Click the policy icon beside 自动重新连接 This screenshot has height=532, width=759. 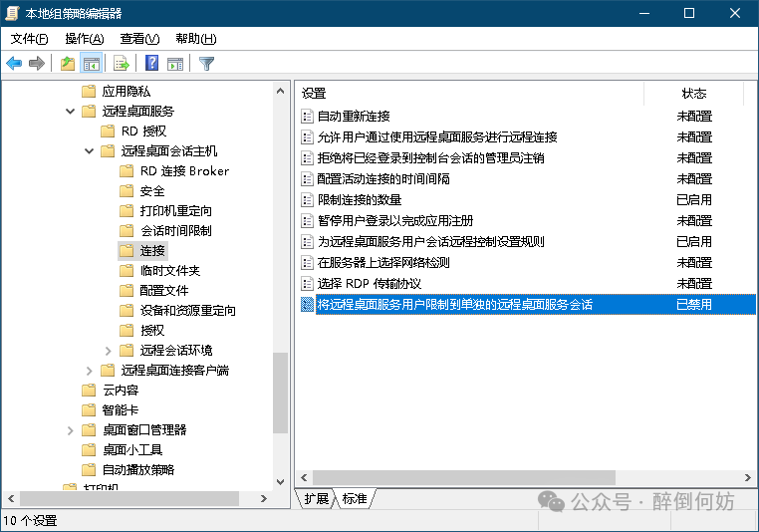click(x=308, y=117)
